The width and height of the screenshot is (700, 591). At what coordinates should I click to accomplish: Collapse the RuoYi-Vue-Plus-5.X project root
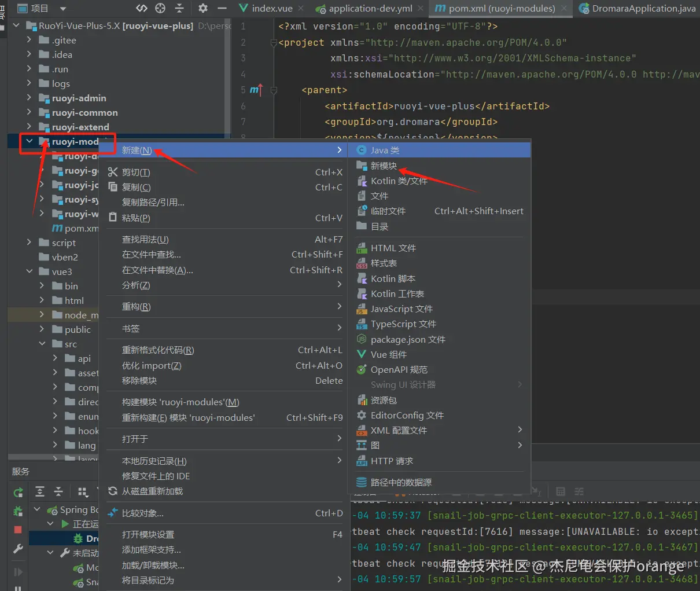(16, 25)
